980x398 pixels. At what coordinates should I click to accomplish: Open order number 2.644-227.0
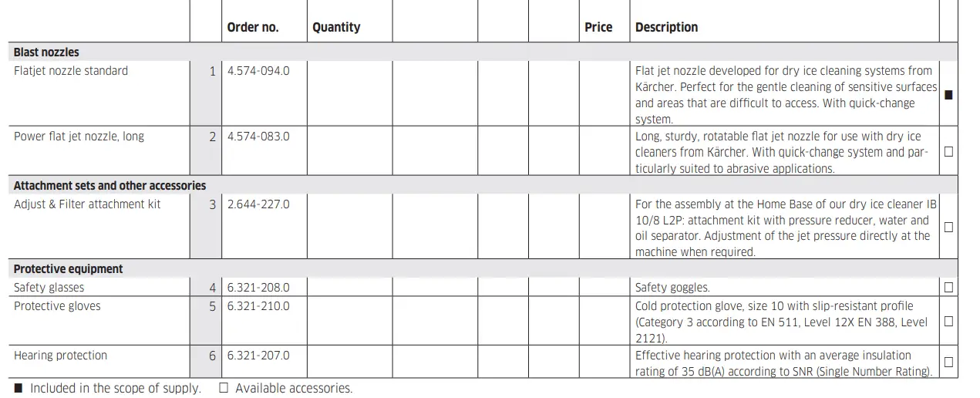coord(258,204)
